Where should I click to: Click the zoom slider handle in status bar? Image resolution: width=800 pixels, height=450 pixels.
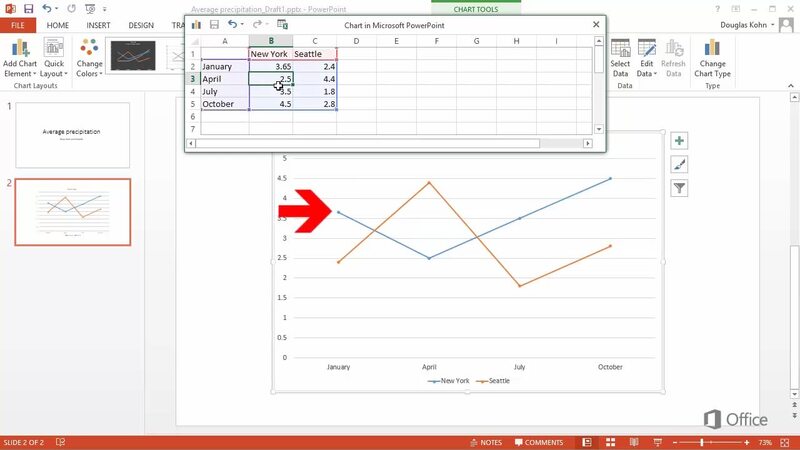pyautogui.click(x=703, y=442)
